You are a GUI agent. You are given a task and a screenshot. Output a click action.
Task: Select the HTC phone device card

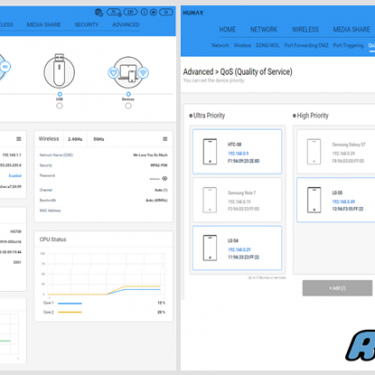237,152
